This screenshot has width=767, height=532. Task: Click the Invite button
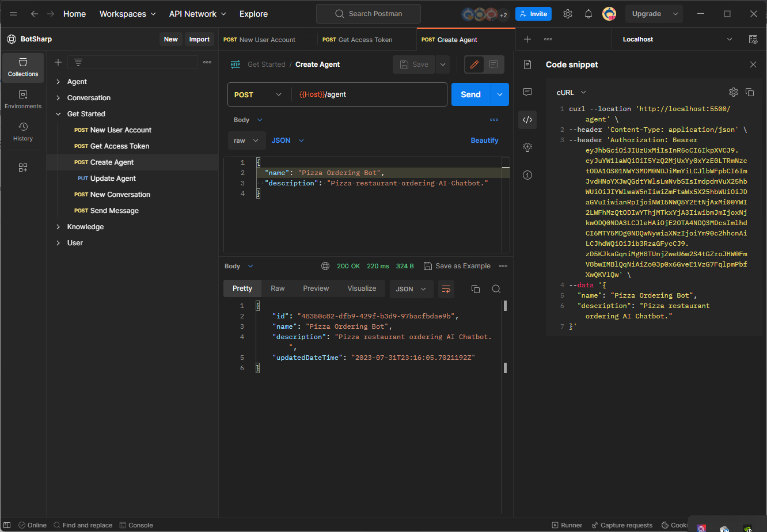(x=533, y=14)
